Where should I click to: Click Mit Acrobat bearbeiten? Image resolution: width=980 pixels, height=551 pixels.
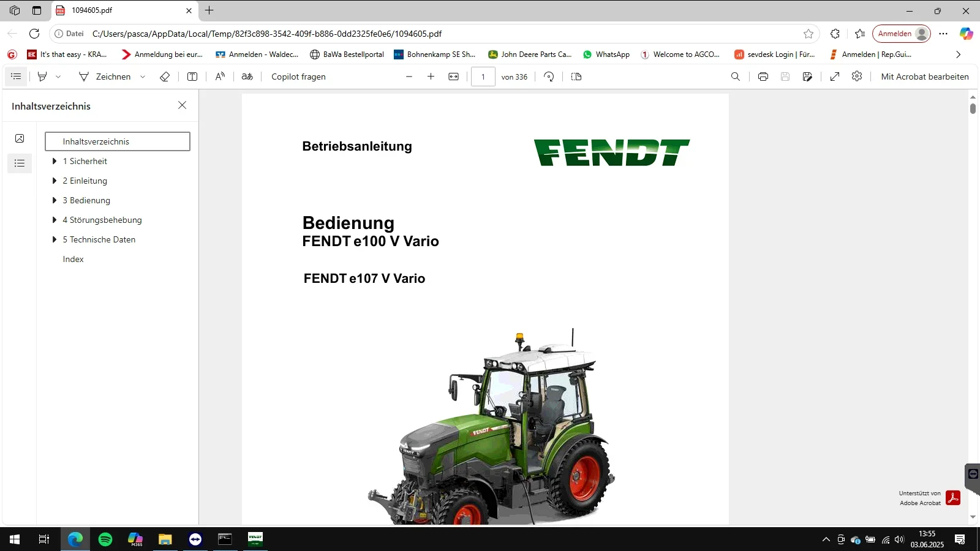pos(925,77)
